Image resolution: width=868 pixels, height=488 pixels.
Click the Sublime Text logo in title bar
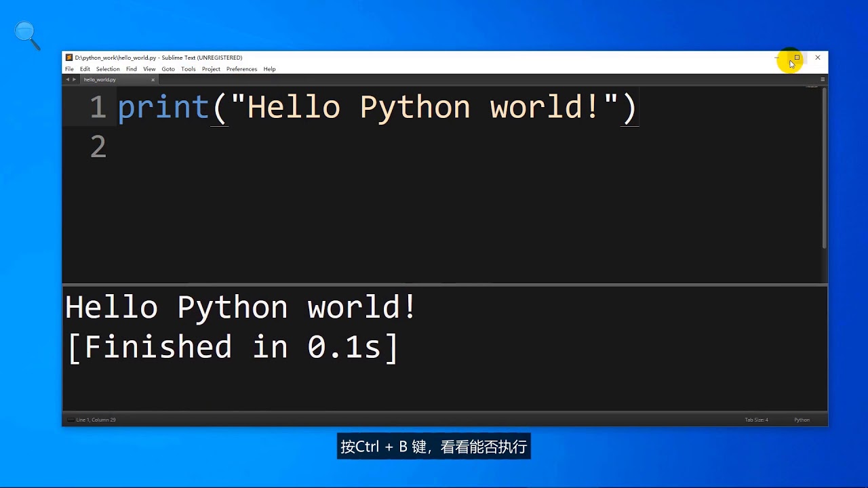(69, 58)
